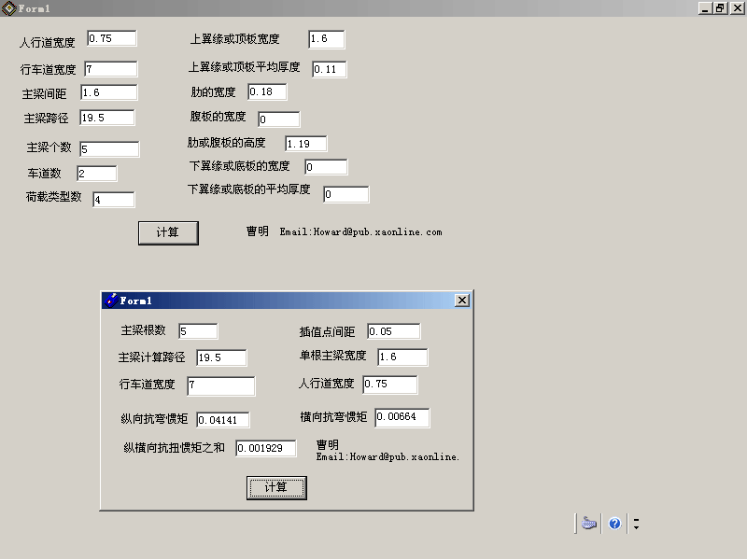Viewport: 747px width, 560px height.
Task: Click the main Form1 window icon
Action: pyautogui.click(x=8, y=8)
